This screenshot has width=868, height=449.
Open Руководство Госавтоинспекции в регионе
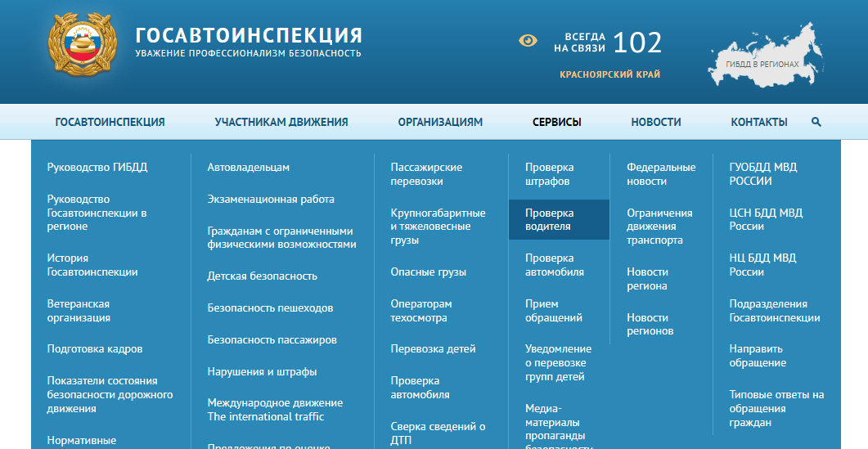pyautogui.click(x=97, y=213)
